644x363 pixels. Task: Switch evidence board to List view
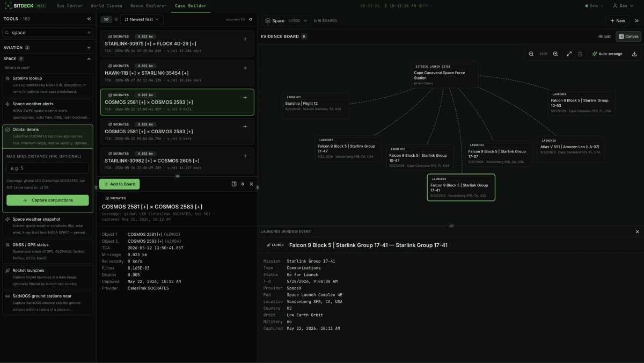click(604, 37)
